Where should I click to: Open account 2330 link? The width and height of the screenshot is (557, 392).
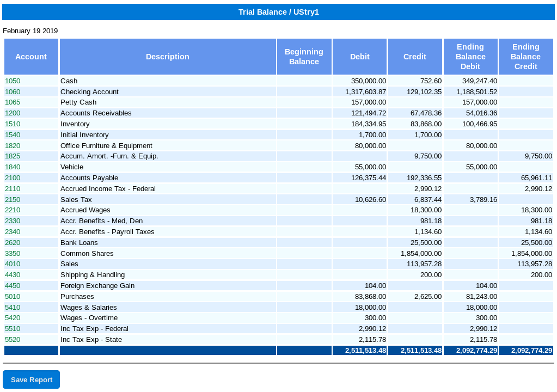(13, 221)
